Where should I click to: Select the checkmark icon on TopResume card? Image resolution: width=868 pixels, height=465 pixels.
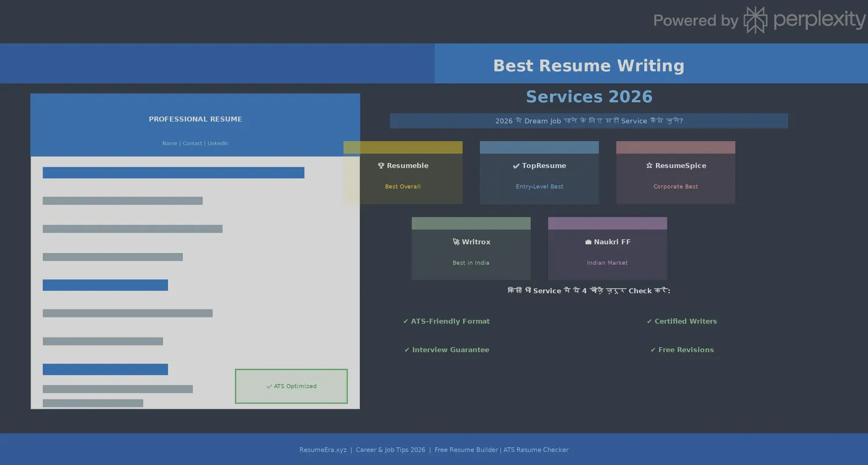coord(516,165)
